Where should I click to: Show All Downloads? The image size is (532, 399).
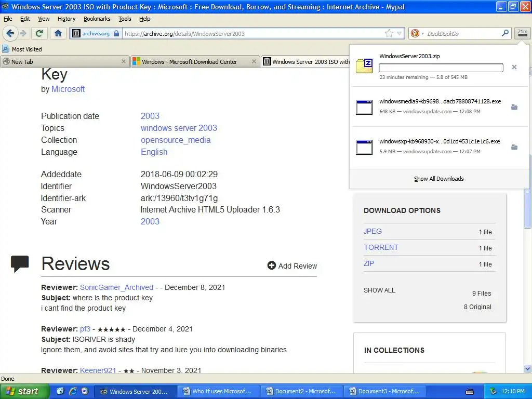tap(438, 179)
